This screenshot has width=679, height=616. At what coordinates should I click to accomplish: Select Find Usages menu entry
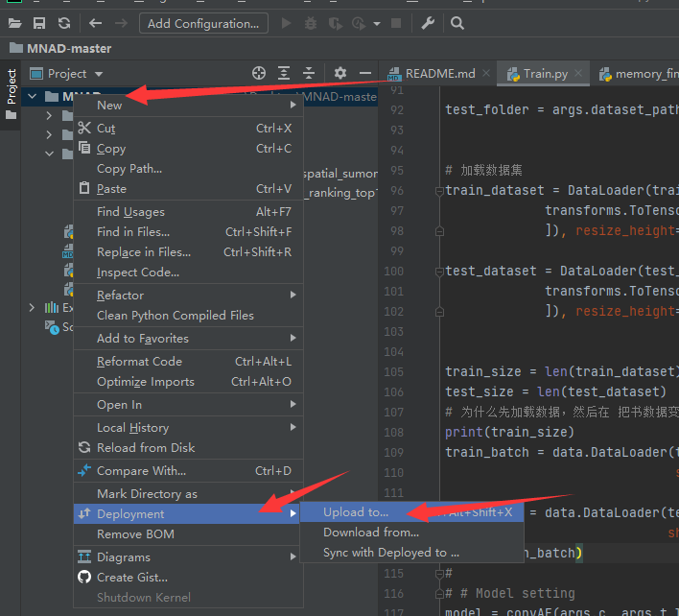tap(188, 212)
